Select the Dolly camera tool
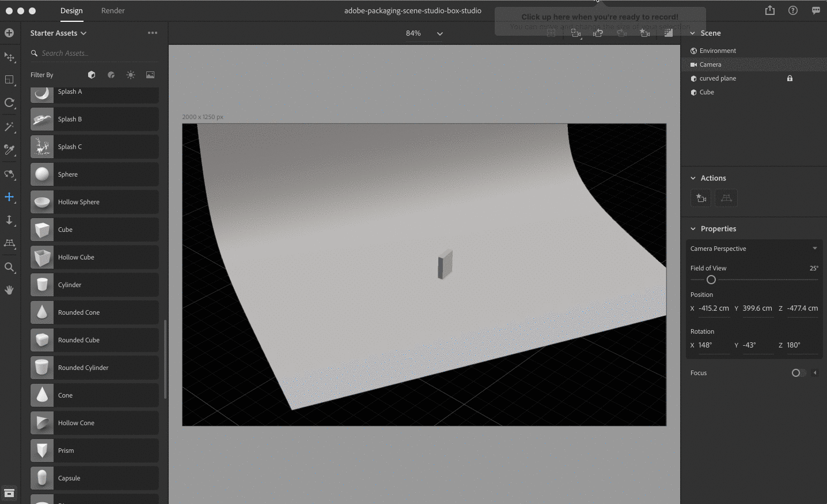The width and height of the screenshot is (827, 504). [9, 220]
